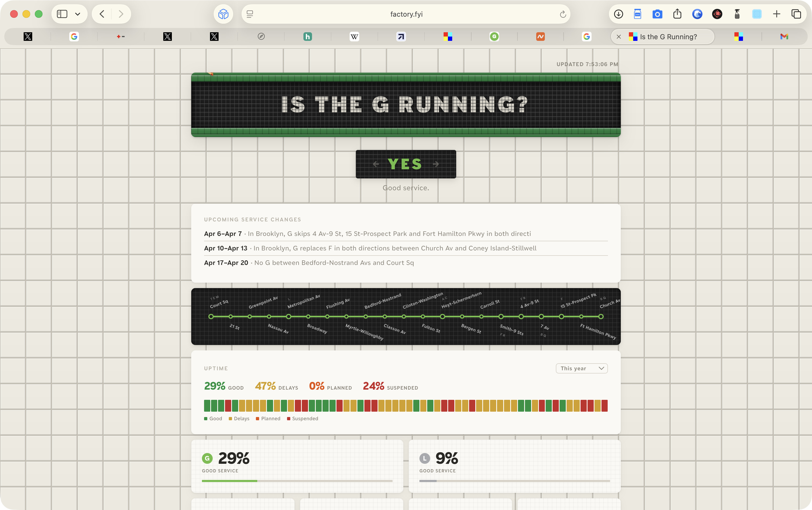Click the 0% PLANNED uptime stat

pyautogui.click(x=330, y=386)
